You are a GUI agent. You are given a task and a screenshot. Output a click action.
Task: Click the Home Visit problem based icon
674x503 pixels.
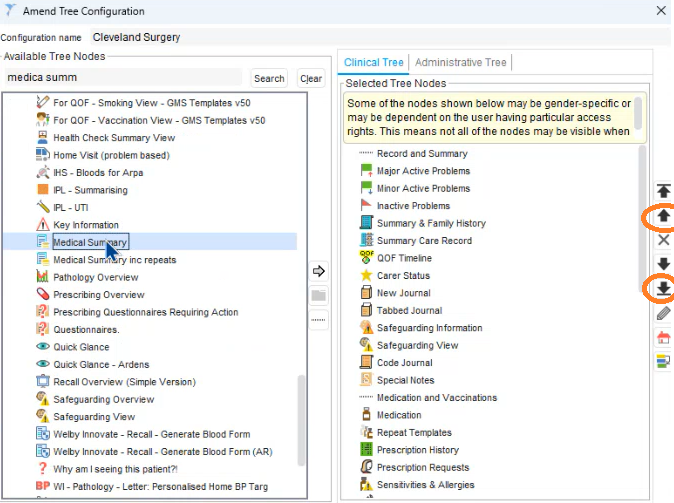[43, 155]
